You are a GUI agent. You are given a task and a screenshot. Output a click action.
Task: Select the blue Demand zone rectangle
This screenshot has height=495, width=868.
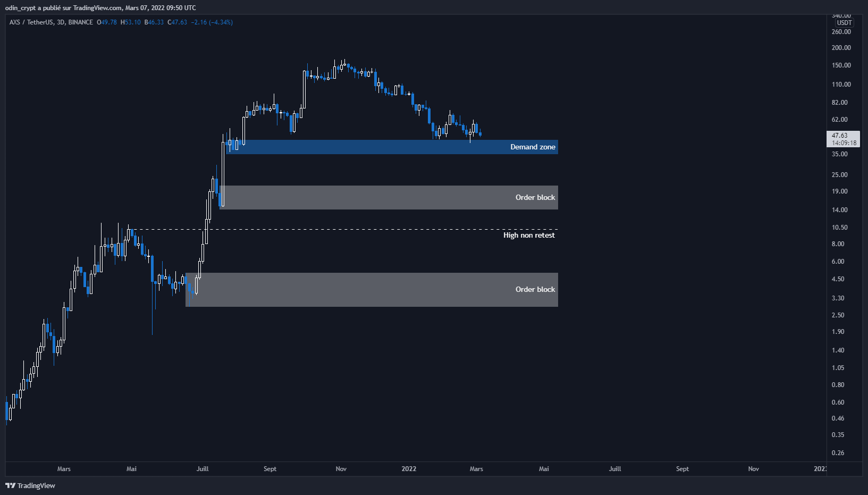372,147
